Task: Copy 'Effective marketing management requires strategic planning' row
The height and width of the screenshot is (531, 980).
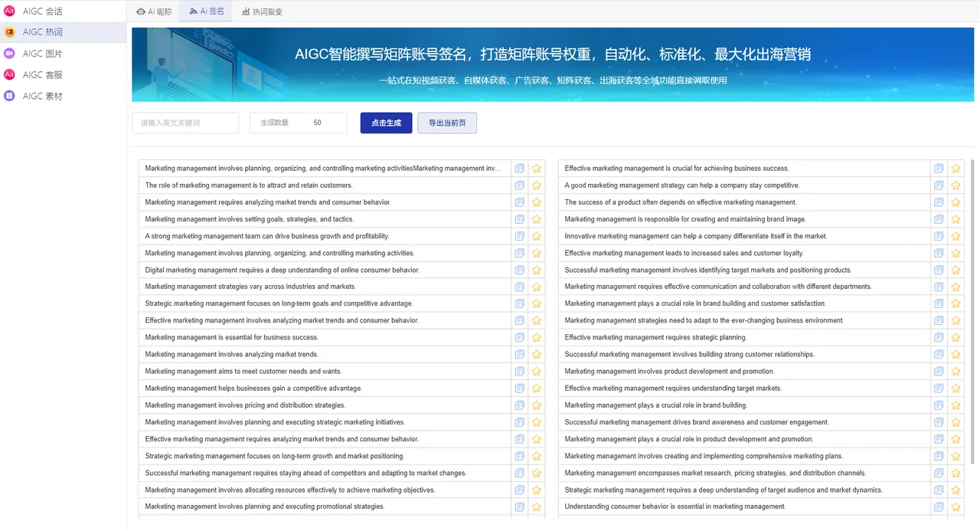Action: [939, 338]
